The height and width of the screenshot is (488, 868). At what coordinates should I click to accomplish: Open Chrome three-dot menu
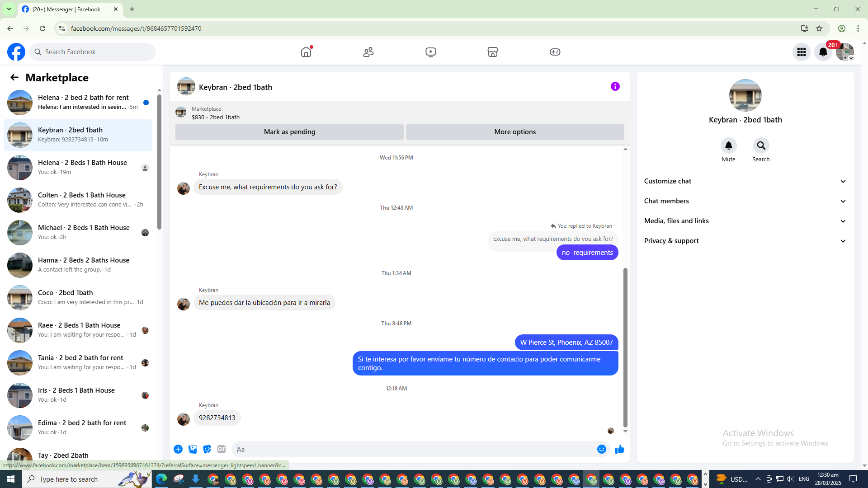click(x=858, y=28)
